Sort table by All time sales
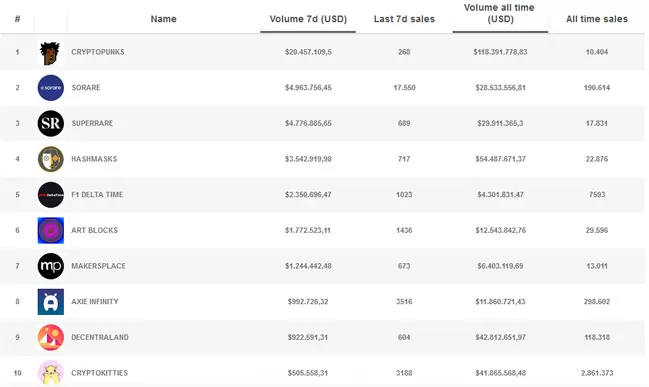 596,19
